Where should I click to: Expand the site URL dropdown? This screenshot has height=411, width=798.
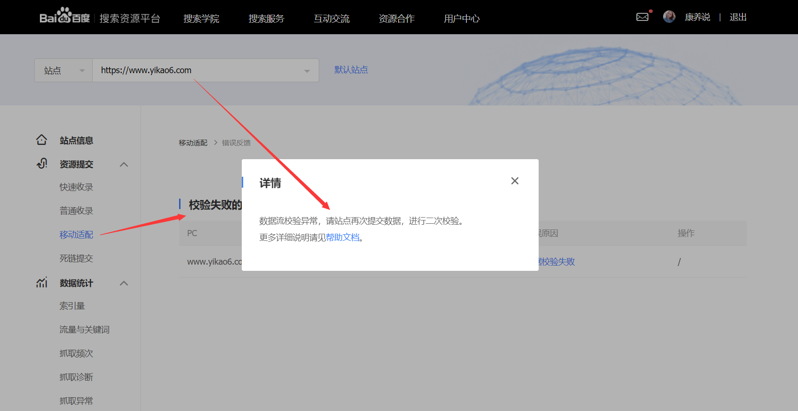[306, 71]
